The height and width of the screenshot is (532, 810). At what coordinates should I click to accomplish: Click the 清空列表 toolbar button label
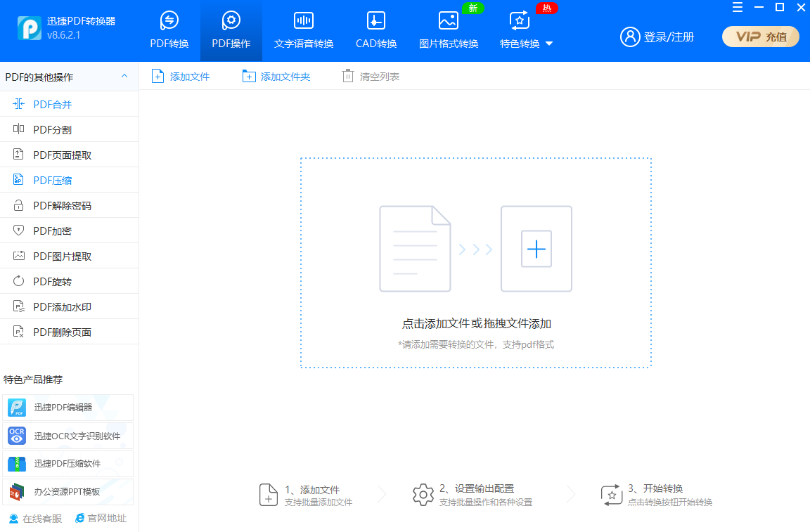click(380, 77)
